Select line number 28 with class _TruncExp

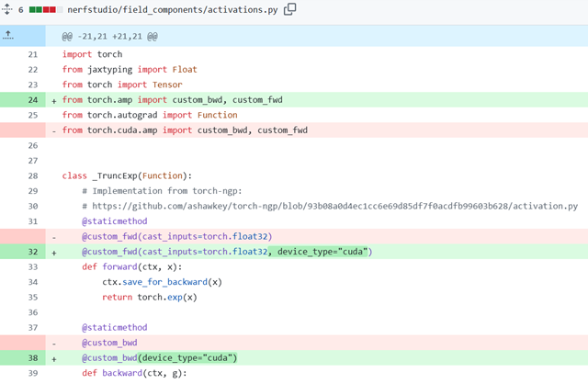(x=33, y=175)
